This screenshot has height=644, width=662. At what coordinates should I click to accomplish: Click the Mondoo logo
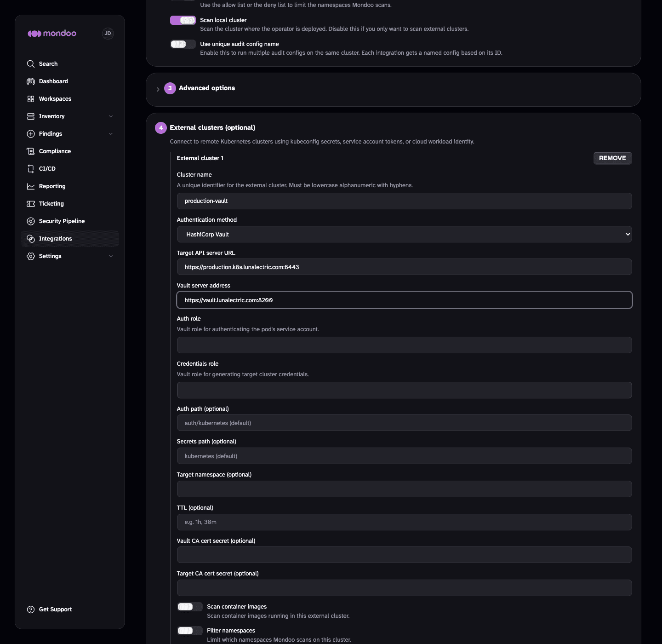click(52, 33)
